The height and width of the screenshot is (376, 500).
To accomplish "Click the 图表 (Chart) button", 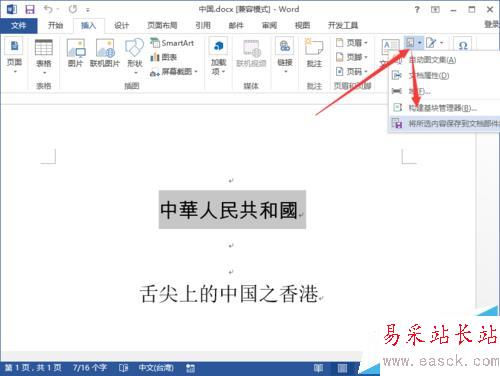I will [x=164, y=57].
